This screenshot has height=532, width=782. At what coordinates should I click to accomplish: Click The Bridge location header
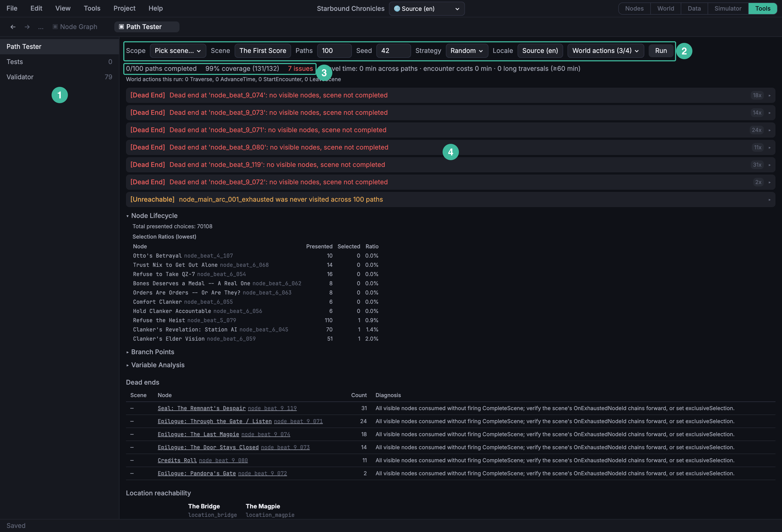(204, 506)
